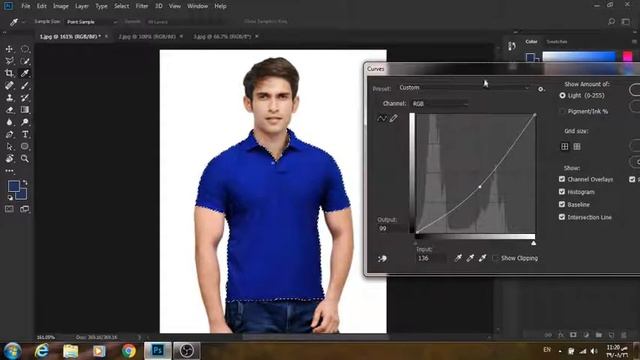
Task: Activate on-image adjustment hand tool in Curves
Action: 382,258
